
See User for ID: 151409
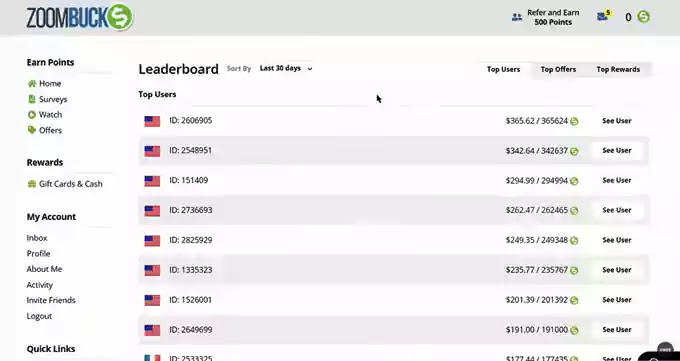[x=617, y=180]
